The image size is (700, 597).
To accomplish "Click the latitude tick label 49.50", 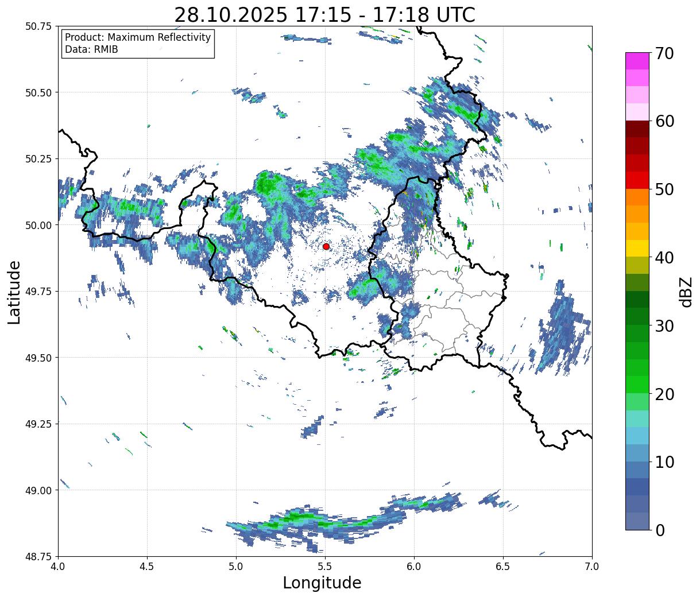I will 38,358.
